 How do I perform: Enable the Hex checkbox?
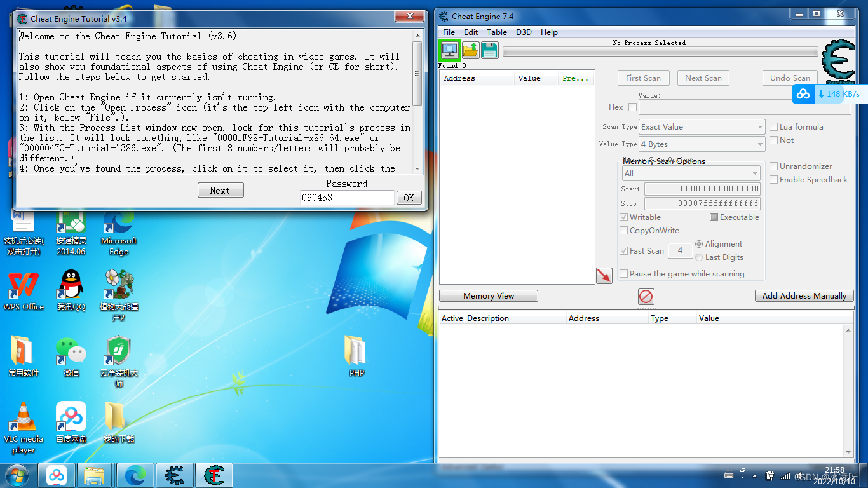[x=632, y=107]
